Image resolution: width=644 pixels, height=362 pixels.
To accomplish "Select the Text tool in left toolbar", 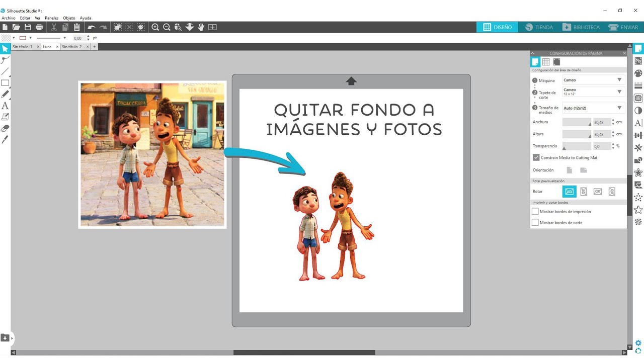I will (5, 106).
